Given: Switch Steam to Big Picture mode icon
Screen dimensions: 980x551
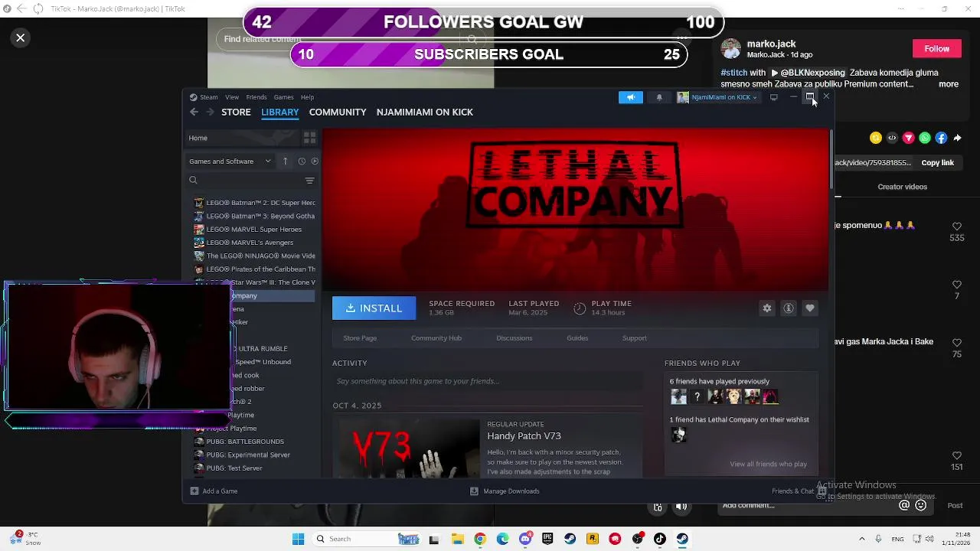Looking at the screenshot, I should click(x=774, y=97).
